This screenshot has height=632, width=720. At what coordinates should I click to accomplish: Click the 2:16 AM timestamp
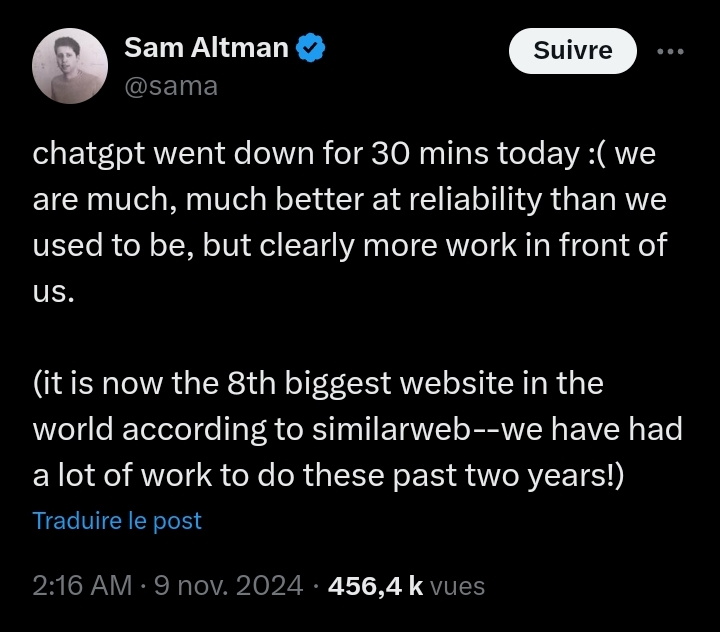coord(82,586)
